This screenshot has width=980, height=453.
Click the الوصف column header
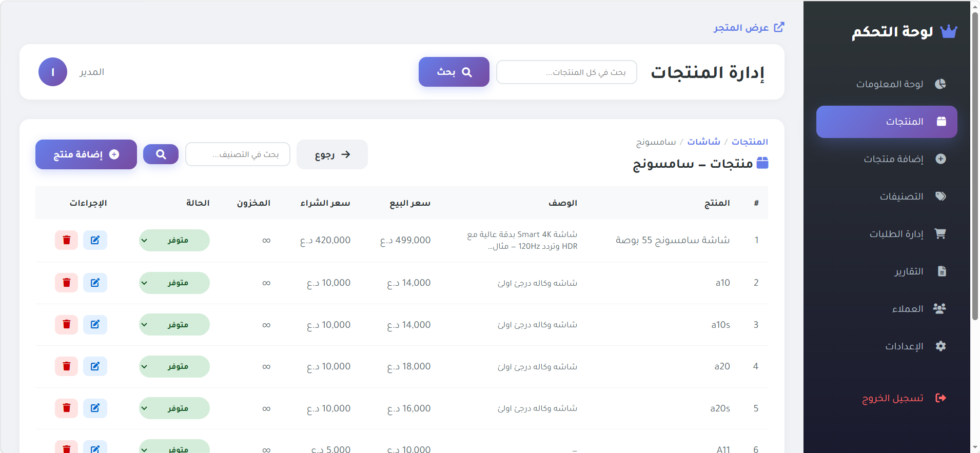pos(563,203)
